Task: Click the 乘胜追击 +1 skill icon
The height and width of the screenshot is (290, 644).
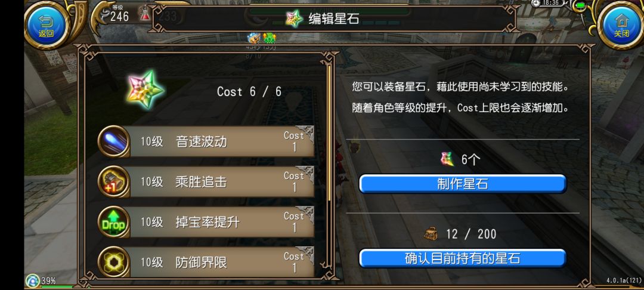Action: [x=114, y=181]
